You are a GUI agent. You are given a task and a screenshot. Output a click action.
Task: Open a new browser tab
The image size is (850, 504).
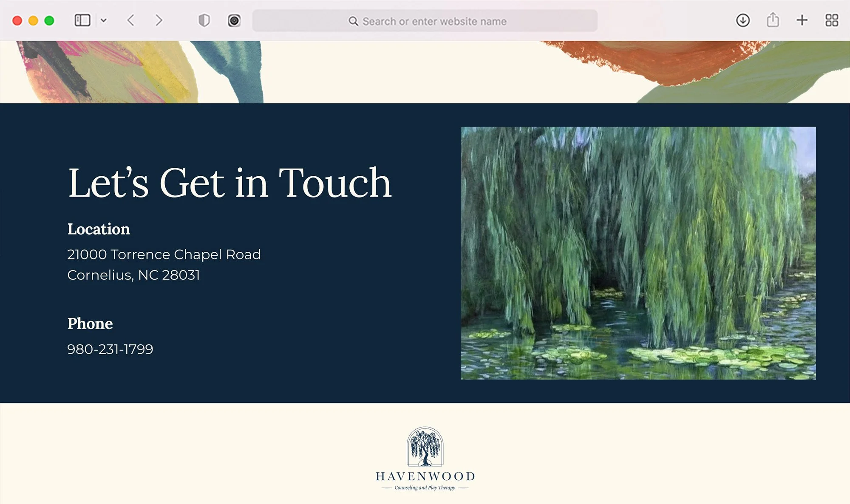[802, 20]
